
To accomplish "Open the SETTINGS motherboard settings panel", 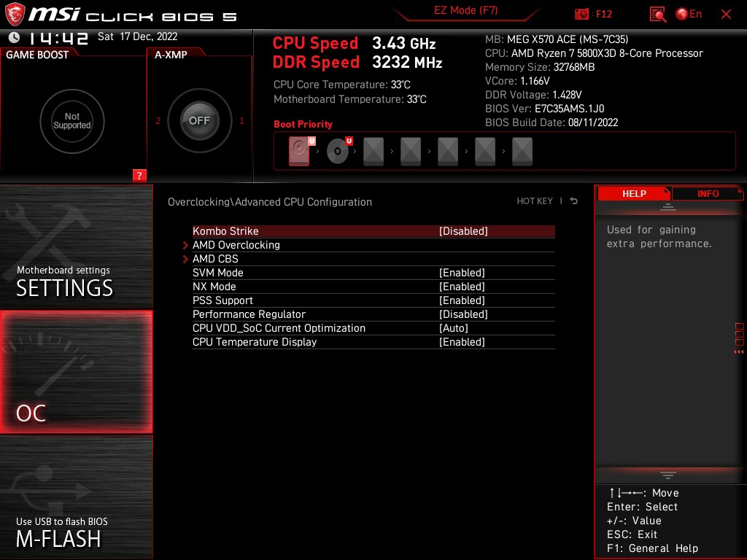I will point(76,246).
